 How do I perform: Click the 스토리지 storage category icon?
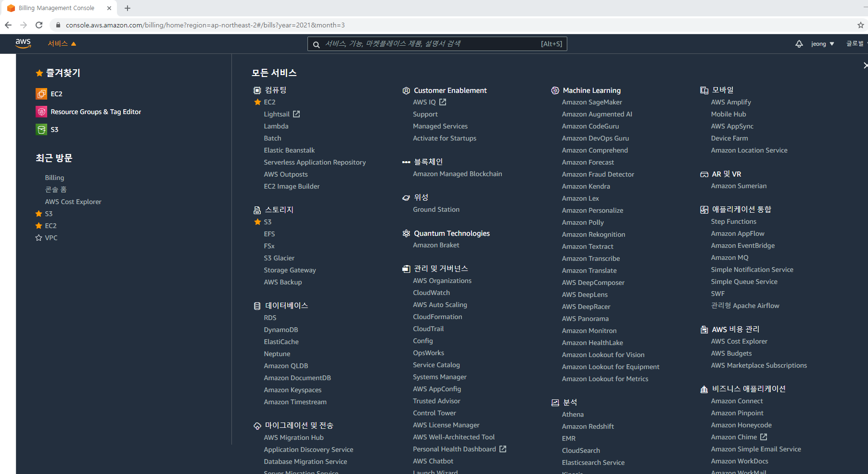pyautogui.click(x=257, y=210)
